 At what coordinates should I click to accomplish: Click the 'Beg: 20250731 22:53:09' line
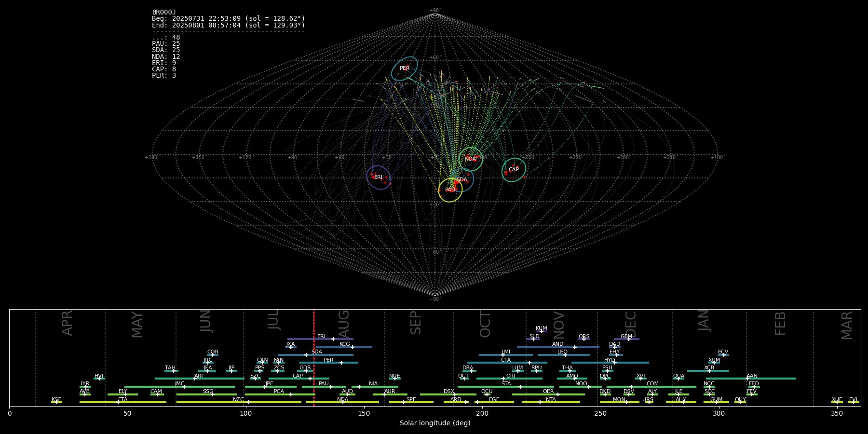pyautogui.click(x=229, y=19)
